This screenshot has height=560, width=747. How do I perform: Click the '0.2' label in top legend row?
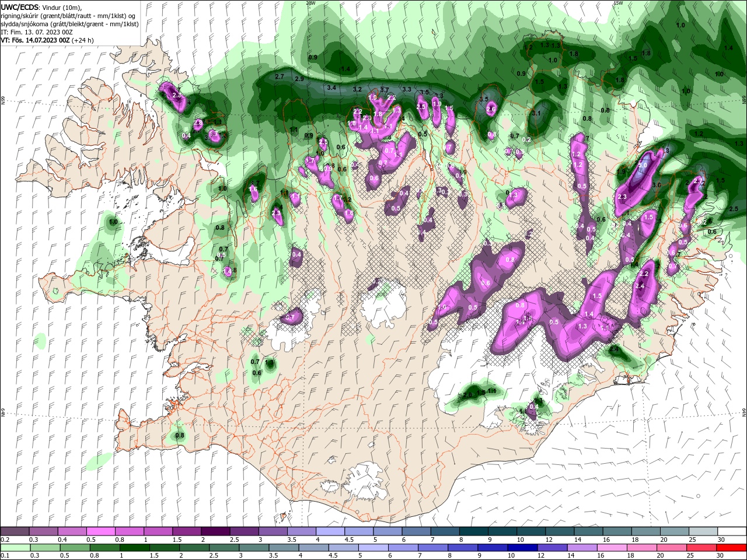(5, 540)
